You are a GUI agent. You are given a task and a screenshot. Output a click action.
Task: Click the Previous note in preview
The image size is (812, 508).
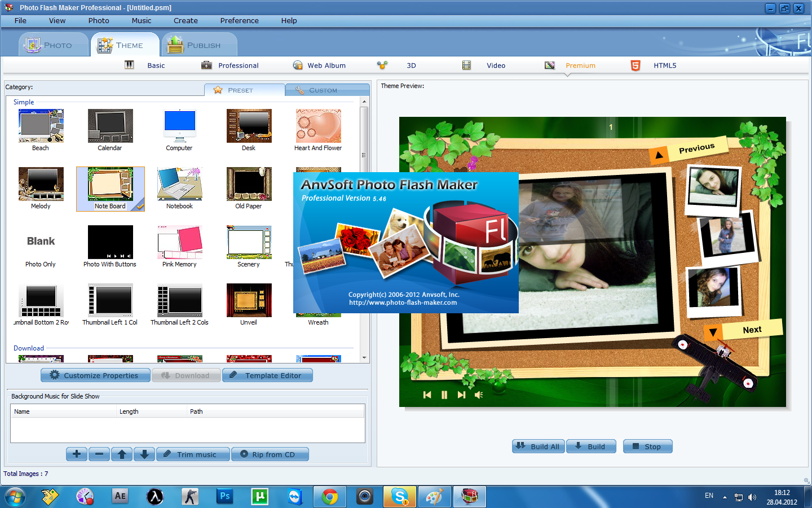tap(689, 150)
